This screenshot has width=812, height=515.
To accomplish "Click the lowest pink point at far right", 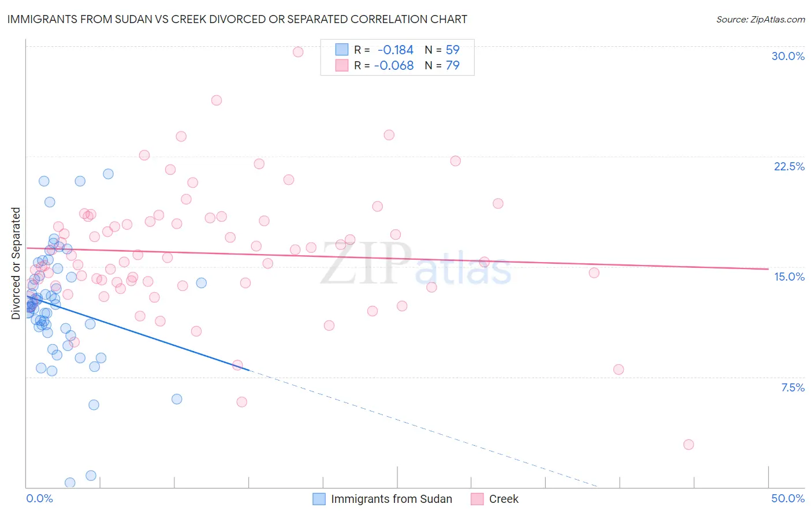I will pyautogui.click(x=688, y=445).
